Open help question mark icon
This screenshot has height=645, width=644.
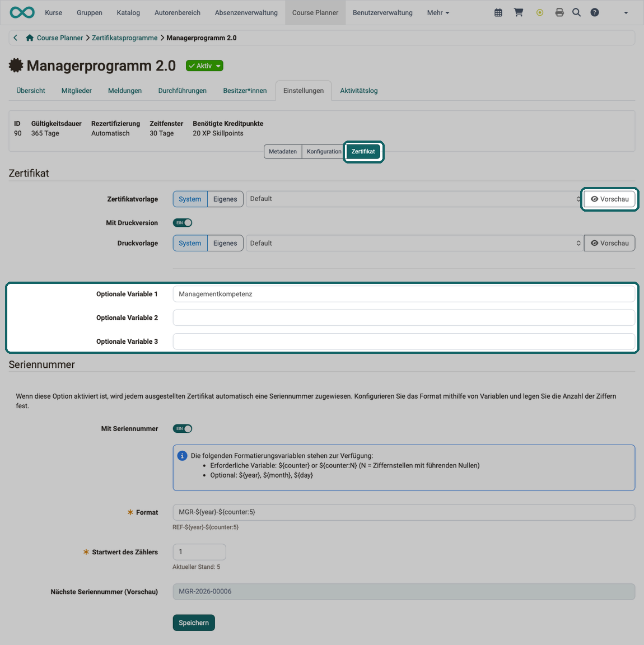pos(595,12)
